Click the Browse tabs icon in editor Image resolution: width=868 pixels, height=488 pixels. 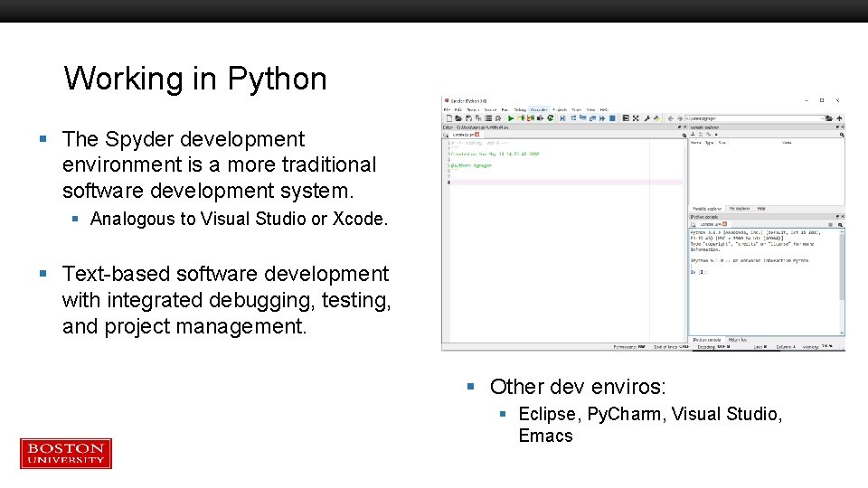(446, 135)
